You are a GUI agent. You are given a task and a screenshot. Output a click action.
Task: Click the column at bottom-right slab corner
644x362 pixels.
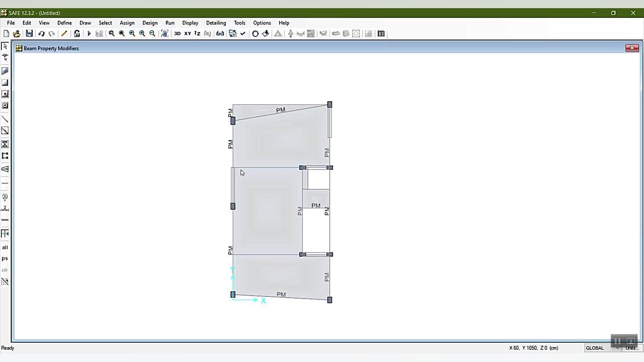click(x=330, y=300)
